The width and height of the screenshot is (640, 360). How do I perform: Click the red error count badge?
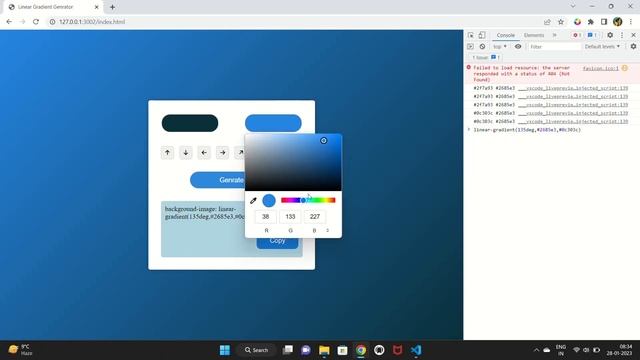(x=577, y=35)
